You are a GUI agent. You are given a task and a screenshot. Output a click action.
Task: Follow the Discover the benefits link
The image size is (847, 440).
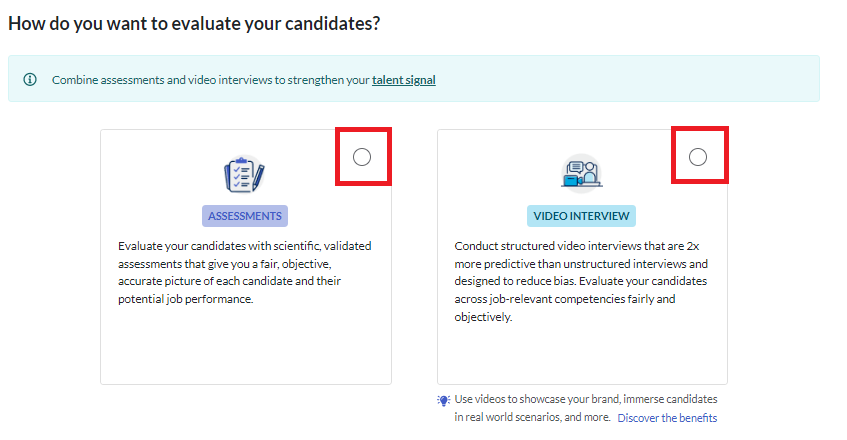coord(667,417)
